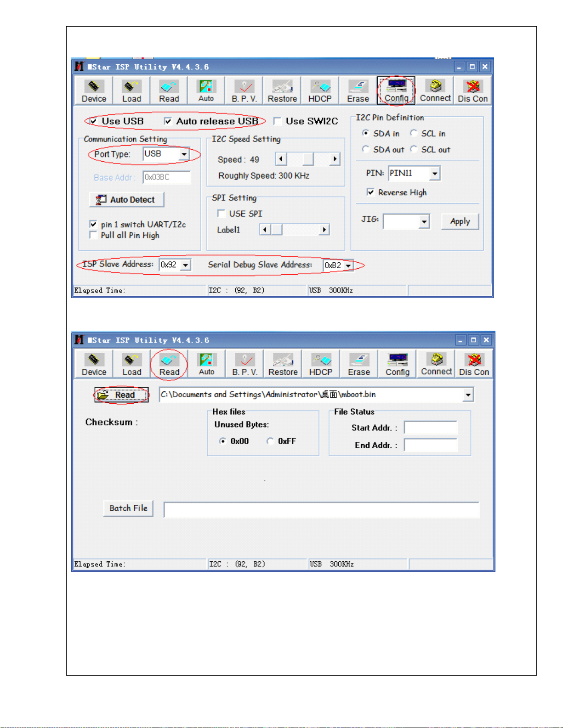
Task: Click Dis Con icon in lower ISP window
Action: click(474, 364)
